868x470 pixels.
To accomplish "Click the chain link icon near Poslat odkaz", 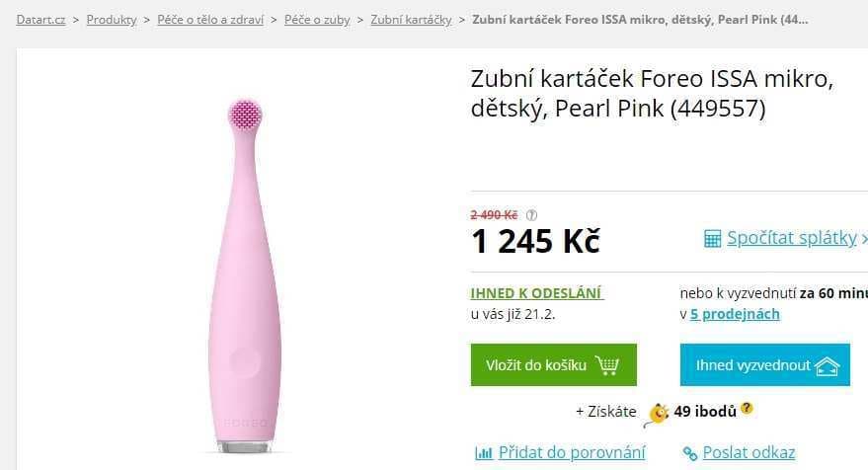I will 689,453.
